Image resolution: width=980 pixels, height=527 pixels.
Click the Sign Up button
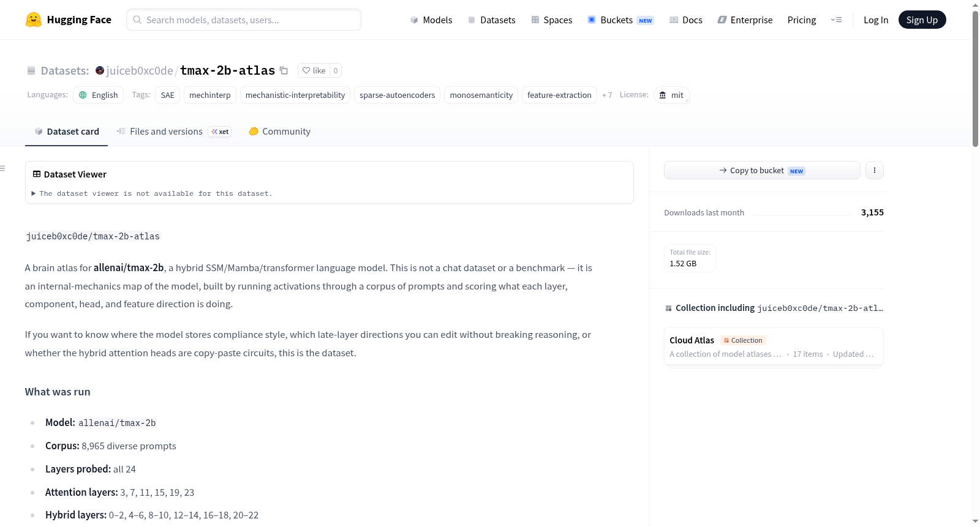[922, 20]
